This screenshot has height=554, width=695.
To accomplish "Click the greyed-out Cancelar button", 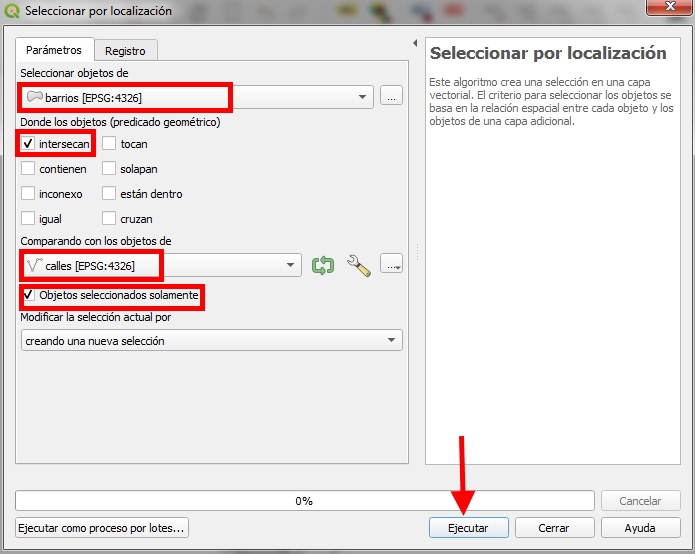I will coord(640,500).
